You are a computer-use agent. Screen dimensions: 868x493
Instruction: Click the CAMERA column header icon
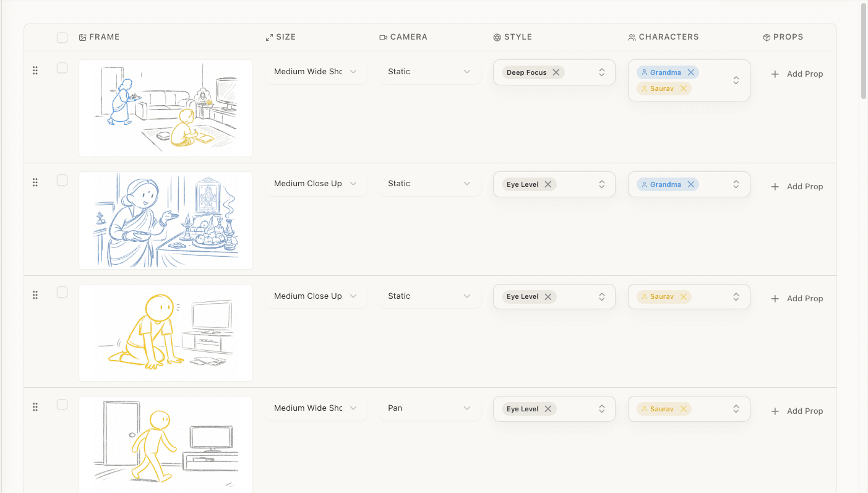tap(384, 37)
